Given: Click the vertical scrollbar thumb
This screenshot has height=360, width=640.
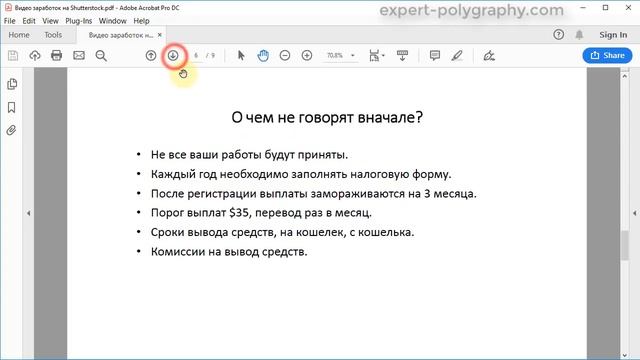Looking at the screenshot, I should [x=624, y=245].
